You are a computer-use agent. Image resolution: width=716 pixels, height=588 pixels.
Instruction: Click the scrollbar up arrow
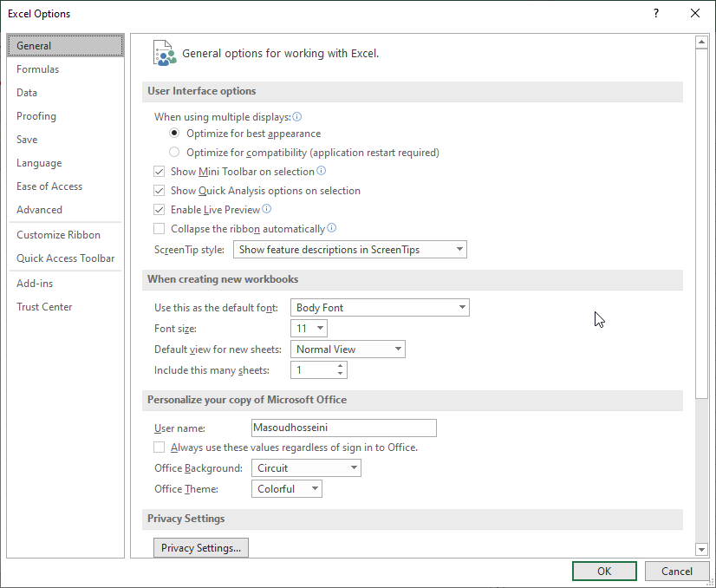click(701, 42)
